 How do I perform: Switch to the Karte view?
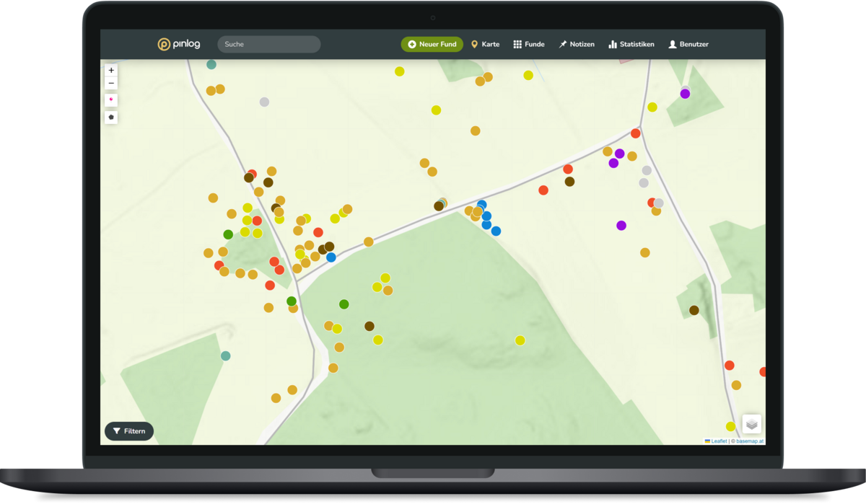click(x=485, y=44)
